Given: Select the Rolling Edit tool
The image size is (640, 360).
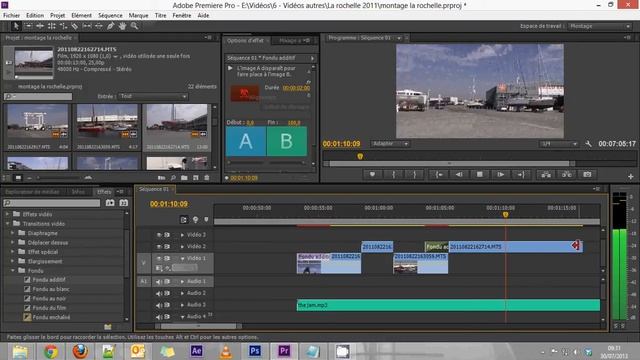Looking at the screenshot, I should 51,26.
